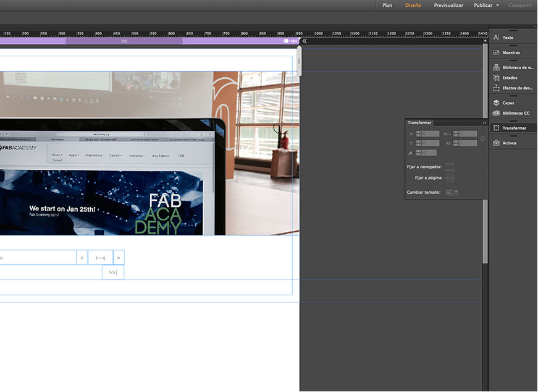The image size is (538, 392).
Task: Click the double chevron beside breakpoint bar
Action: (x=305, y=41)
